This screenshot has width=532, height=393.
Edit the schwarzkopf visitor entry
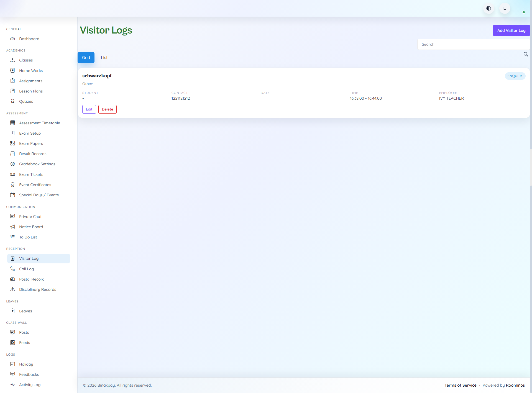(89, 109)
